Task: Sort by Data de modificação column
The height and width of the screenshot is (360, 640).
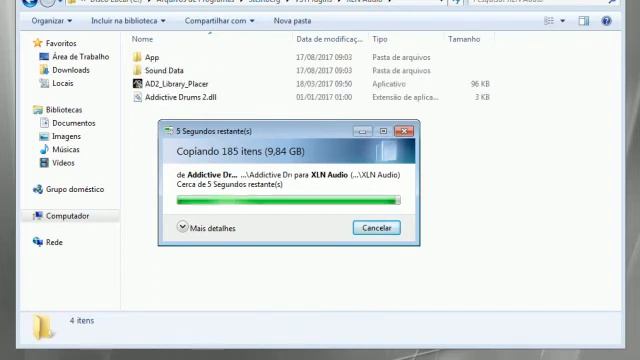Action: 329,39
